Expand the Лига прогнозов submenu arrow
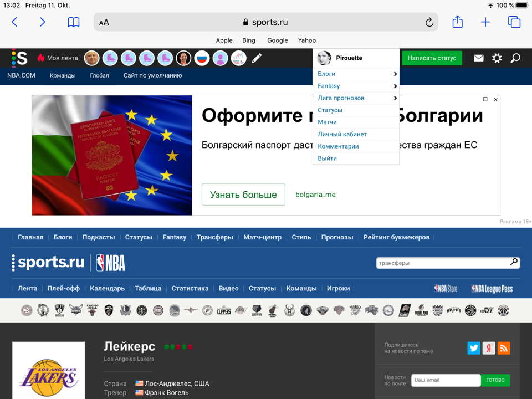The image size is (532, 399). pyautogui.click(x=395, y=98)
